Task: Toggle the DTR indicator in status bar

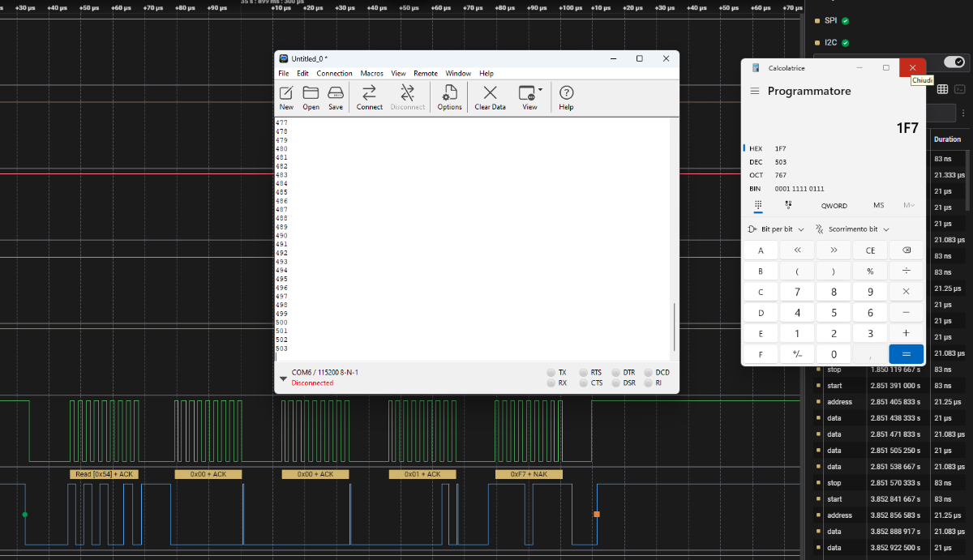Action: coord(616,372)
